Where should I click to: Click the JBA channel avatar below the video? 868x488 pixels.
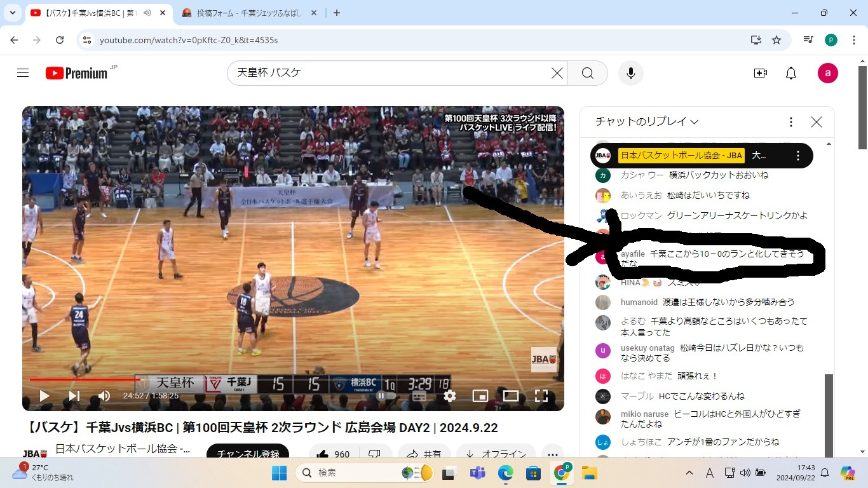[35, 454]
